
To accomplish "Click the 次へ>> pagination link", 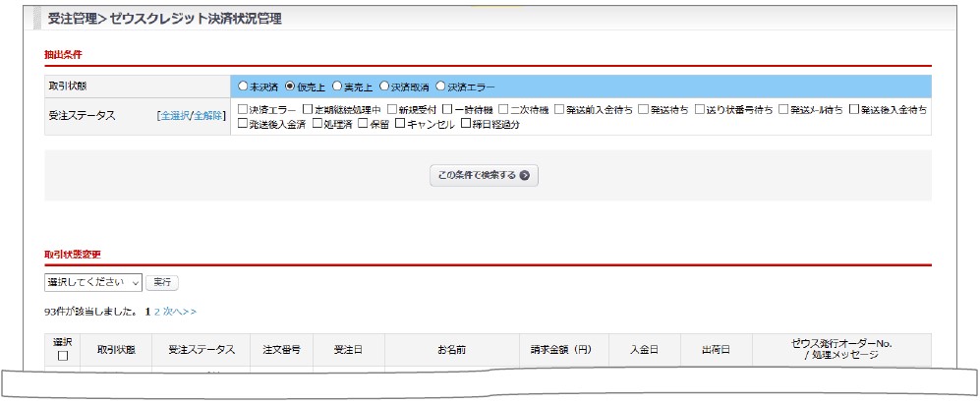I will click(179, 312).
